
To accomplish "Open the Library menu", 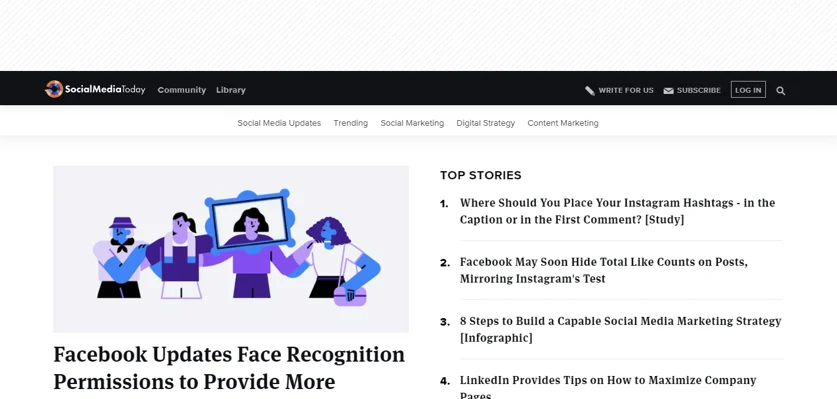I will click(231, 90).
